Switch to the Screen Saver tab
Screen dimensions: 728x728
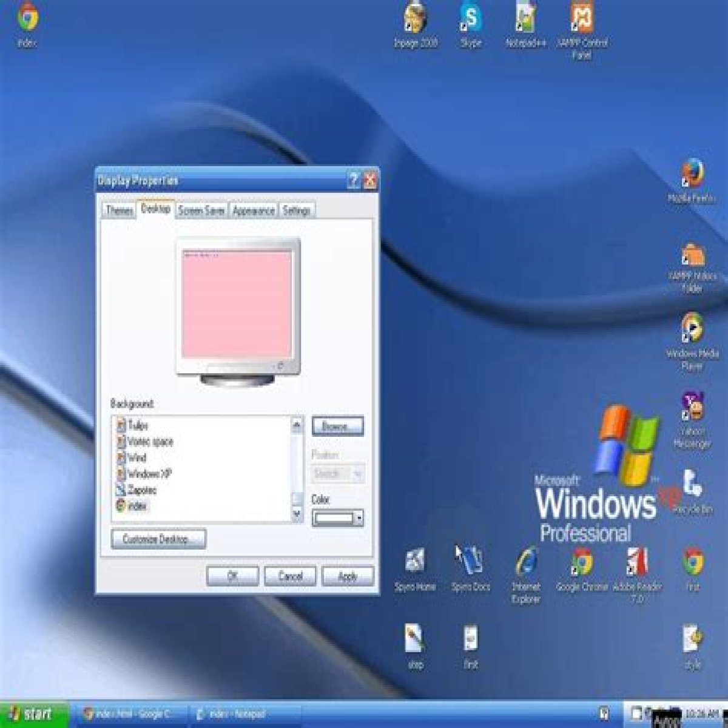[201, 211]
